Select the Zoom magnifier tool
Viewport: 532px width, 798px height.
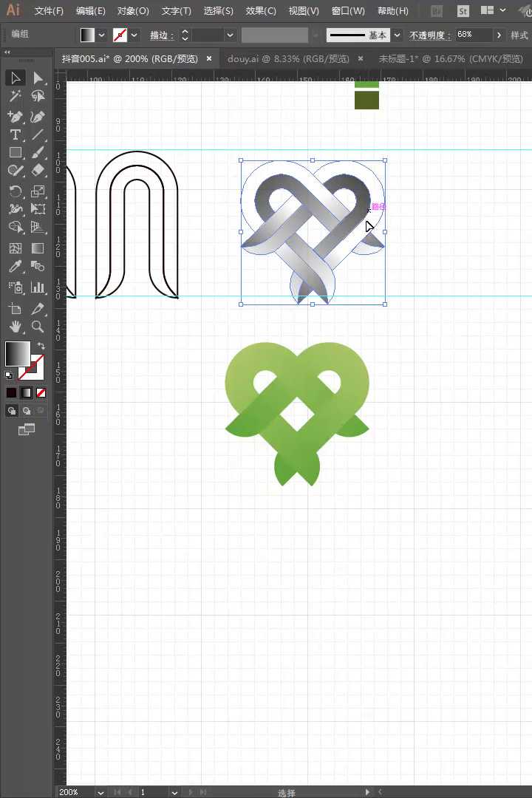coord(38,326)
